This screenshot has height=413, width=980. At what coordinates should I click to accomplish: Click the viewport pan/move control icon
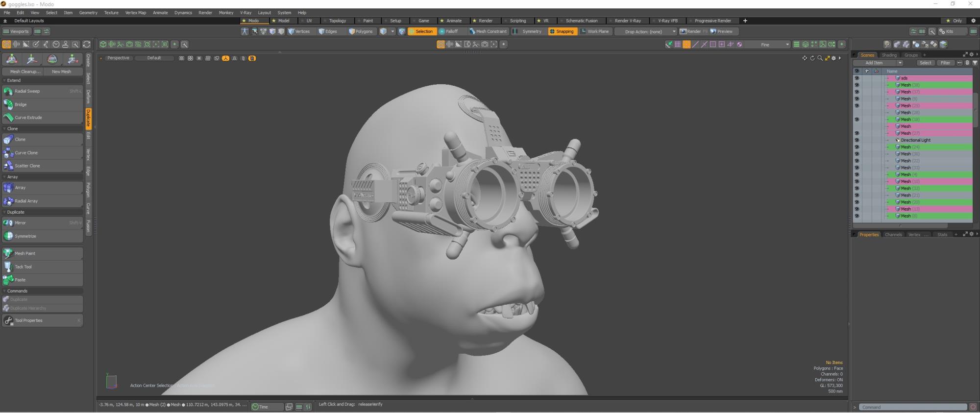[x=804, y=58]
